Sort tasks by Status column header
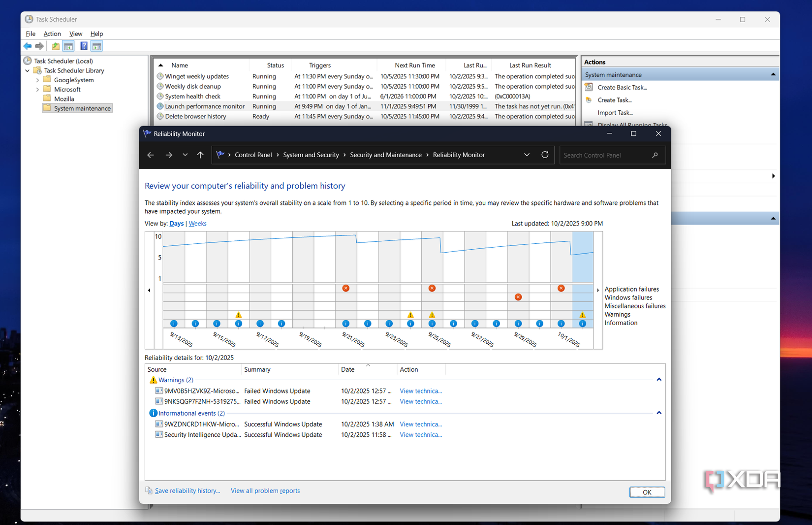Screen dimensions: 812x525 pos(275,65)
